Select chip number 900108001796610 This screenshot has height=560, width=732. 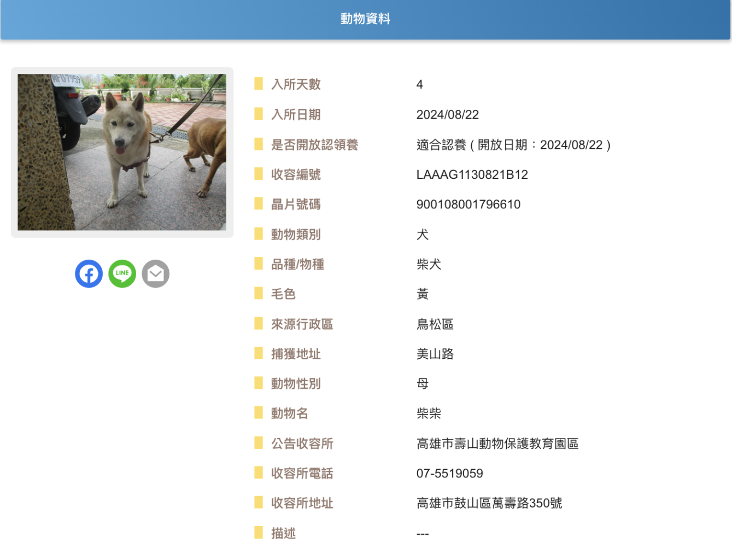468,205
